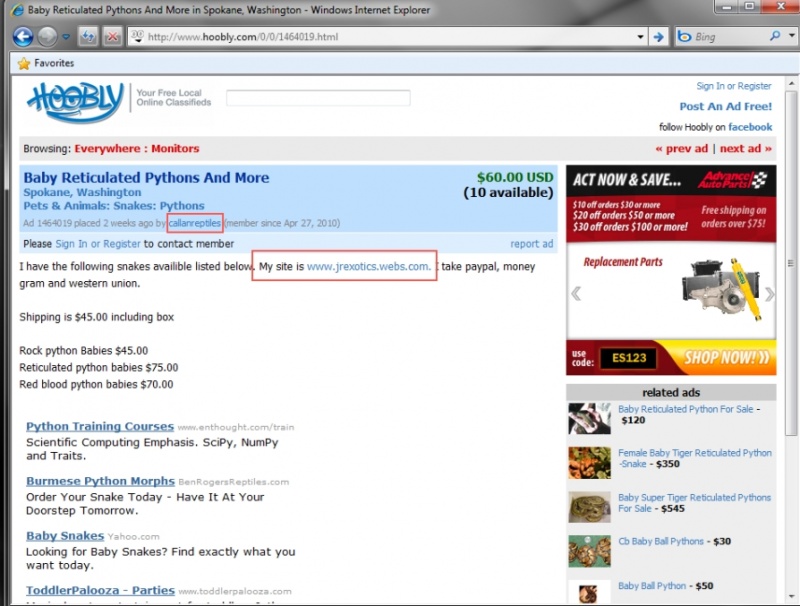Viewport: 800px width, 606px height.
Task: Click thumbnail of $30 ball pythons ad
Action: click(x=589, y=551)
